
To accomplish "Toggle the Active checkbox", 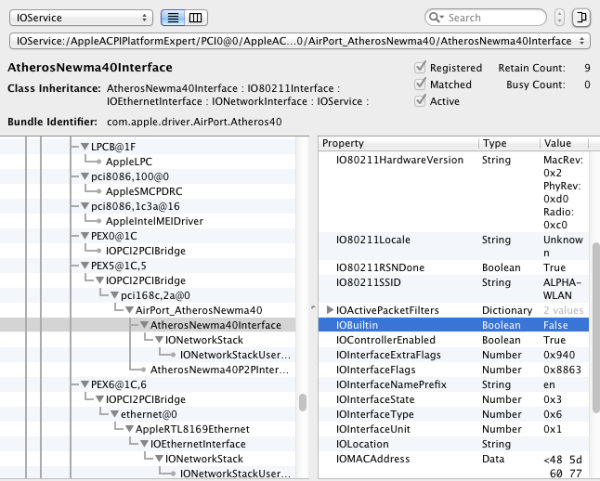I will [420, 101].
